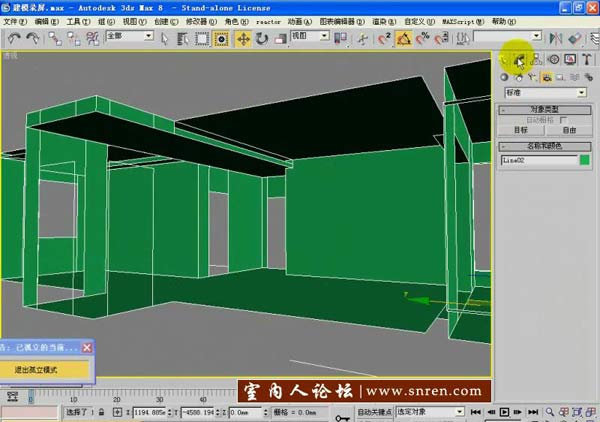Toggle the 自动关键点 (Auto Key) button
The image size is (600, 422).
point(374,412)
